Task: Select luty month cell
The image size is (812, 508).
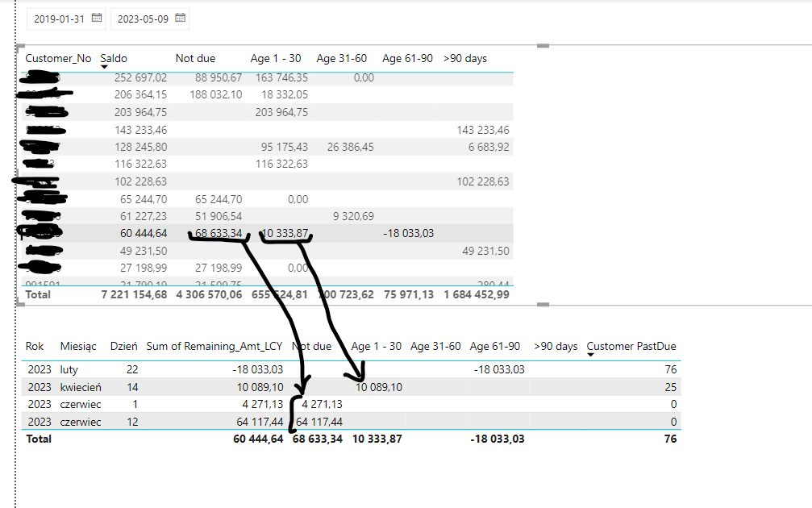Action: tap(69, 370)
